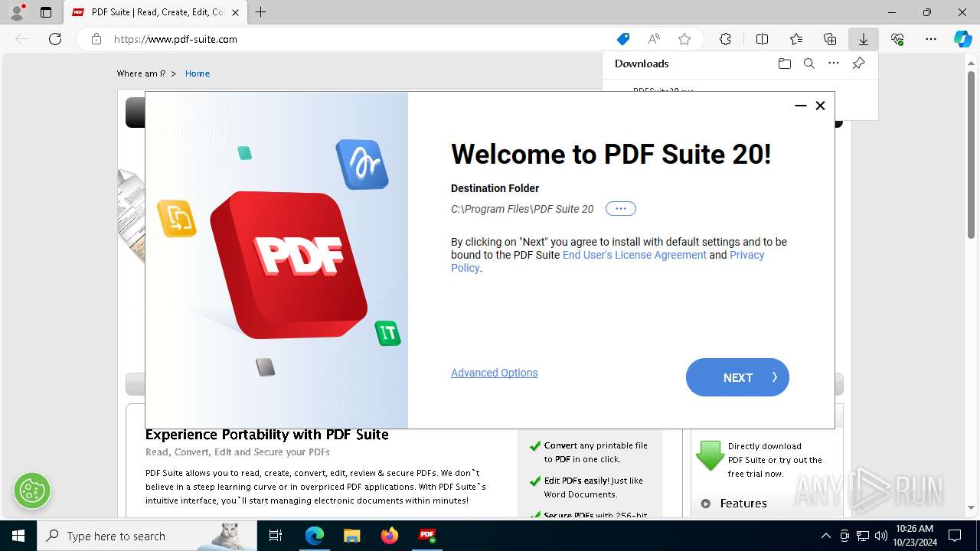This screenshot has width=980, height=551.
Task: Click the address bar URL
Action: coord(175,39)
